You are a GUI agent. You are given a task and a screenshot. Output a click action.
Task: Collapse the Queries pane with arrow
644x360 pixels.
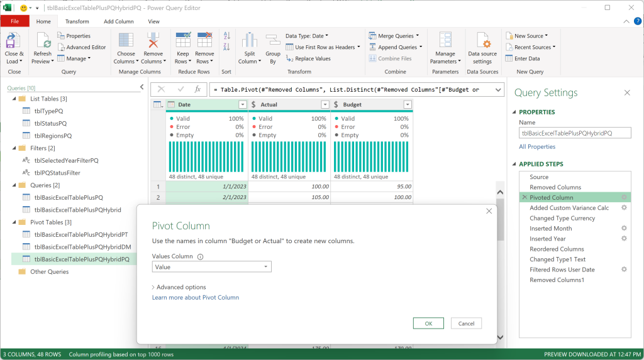pyautogui.click(x=142, y=87)
